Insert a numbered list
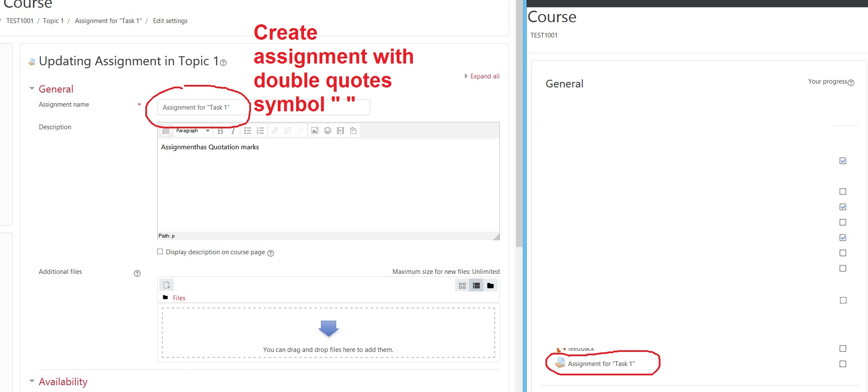Image resolution: width=868 pixels, height=392 pixels. [260, 131]
